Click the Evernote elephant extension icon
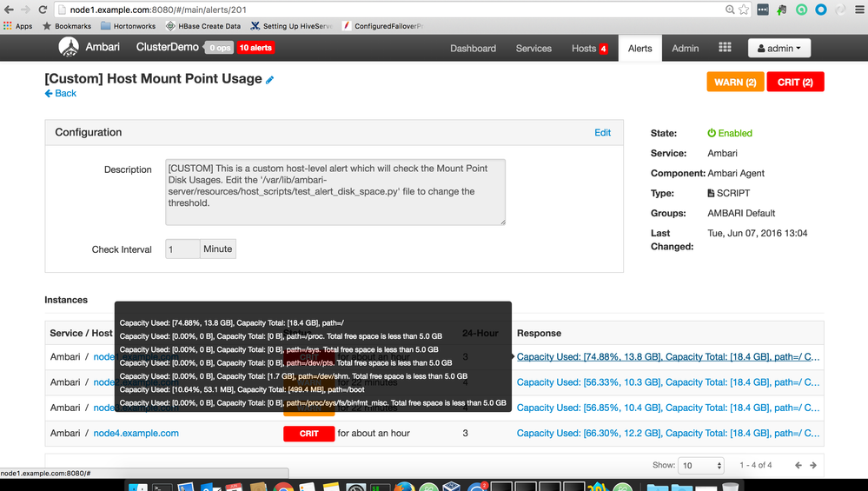This screenshot has height=491, width=868. [782, 10]
